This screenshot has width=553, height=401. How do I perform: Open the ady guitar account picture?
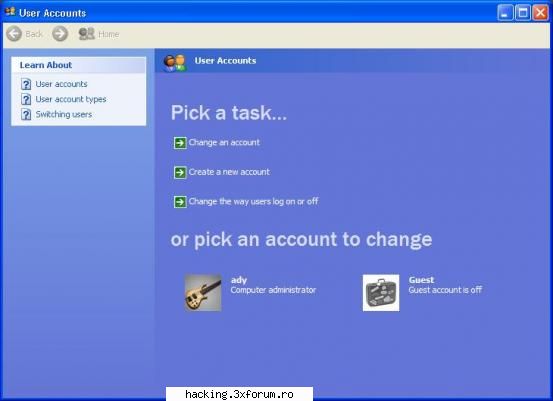pos(203,293)
